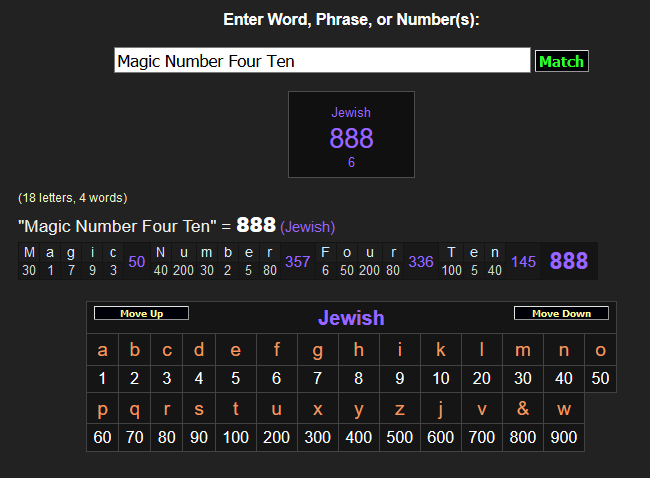This screenshot has width=650, height=478.
Task: Click the word total 50 for Magic
Action: coord(137,261)
